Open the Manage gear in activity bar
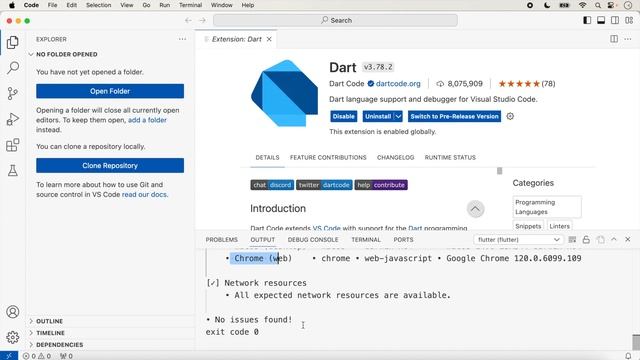The height and width of the screenshot is (360, 640). click(x=13, y=337)
